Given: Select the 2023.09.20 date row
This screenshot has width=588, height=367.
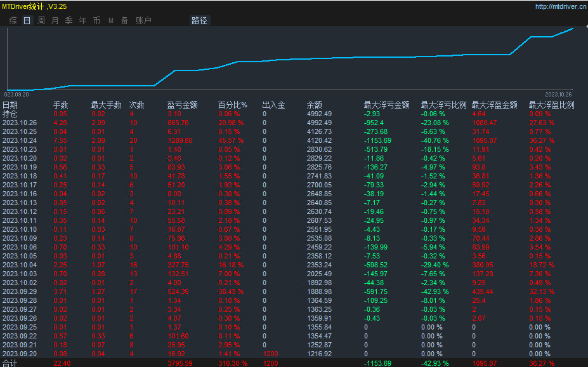Looking at the screenshot, I should pos(20,354).
